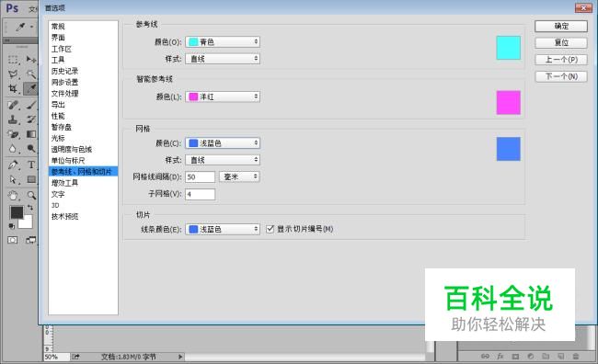Select the Gradient tool
Viewport: 598px width, 364px height.
31,134
